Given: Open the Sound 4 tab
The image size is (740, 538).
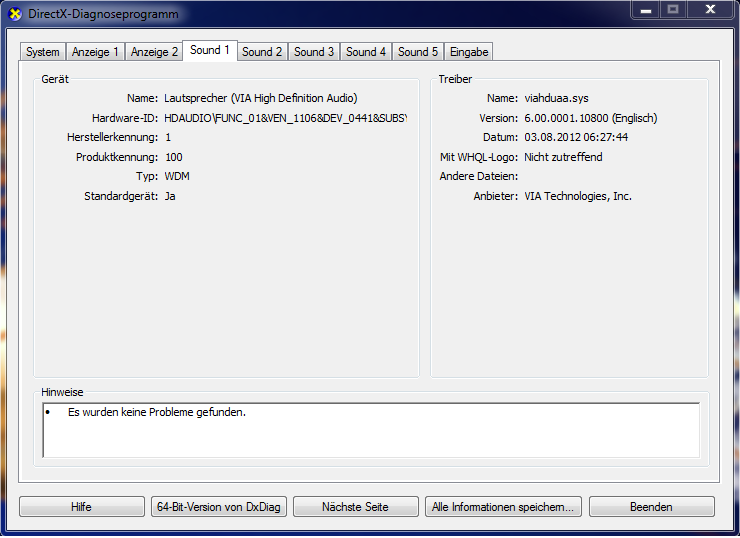Looking at the screenshot, I should 366,52.
